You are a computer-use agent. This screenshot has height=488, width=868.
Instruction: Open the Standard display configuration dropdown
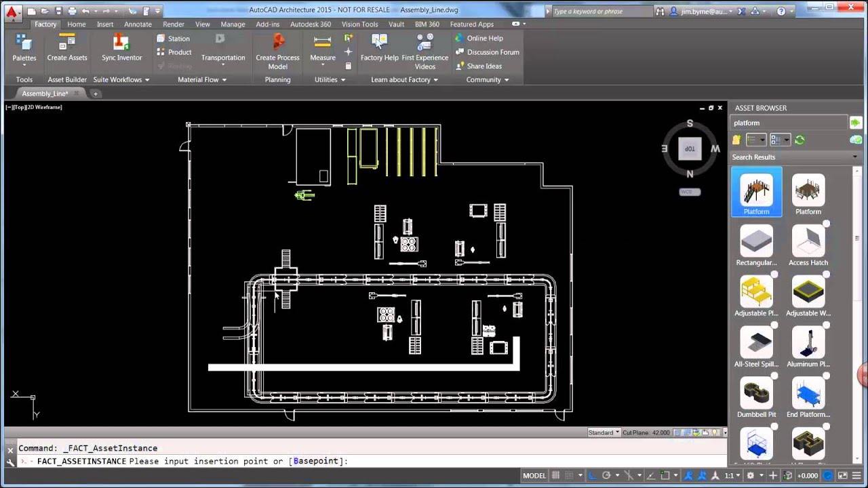point(604,432)
